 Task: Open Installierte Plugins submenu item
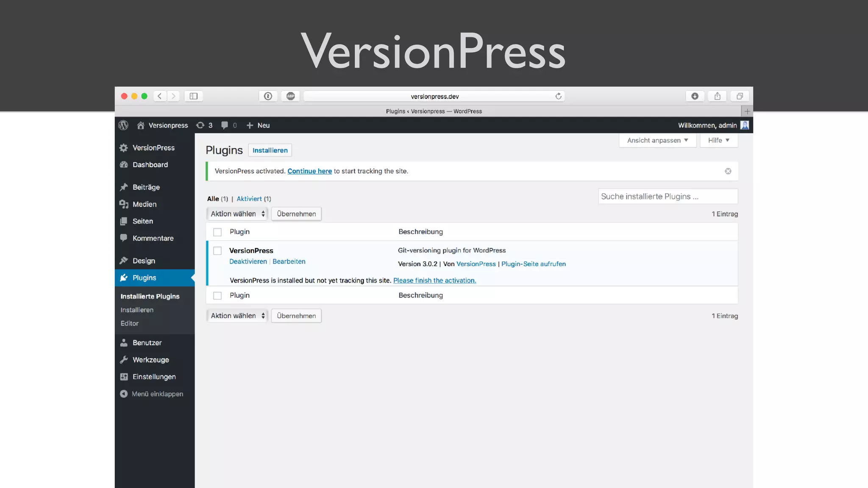click(x=150, y=296)
